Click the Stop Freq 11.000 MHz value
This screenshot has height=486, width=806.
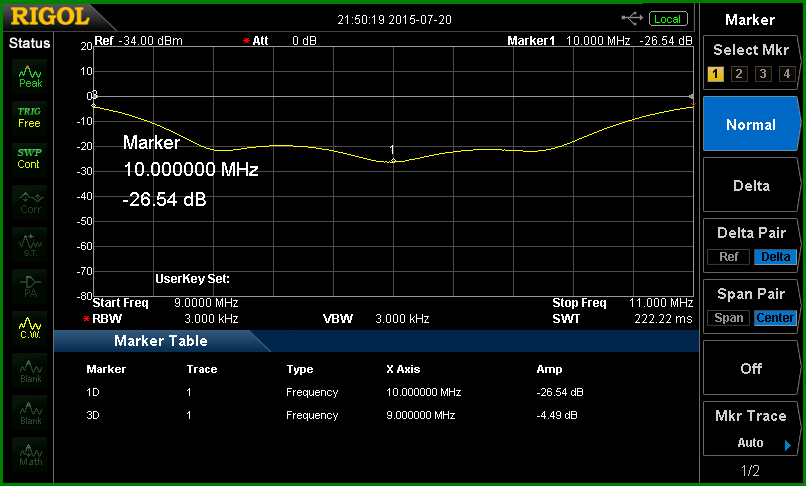click(x=661, y=303)
